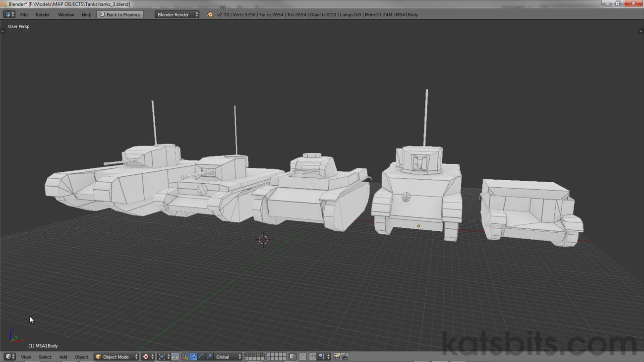Open the Add menu in the viewport header
Image resolution: width=644 pixels, height=362 pixels.
(63, 357)
